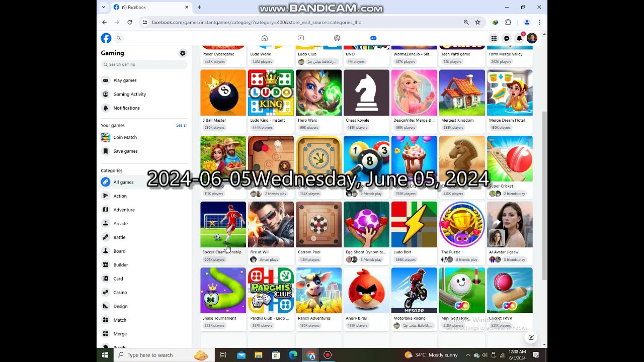Viewport: 644px width, 362px height.
Task: Open Gaming settings gear icon
Action: 183,53
